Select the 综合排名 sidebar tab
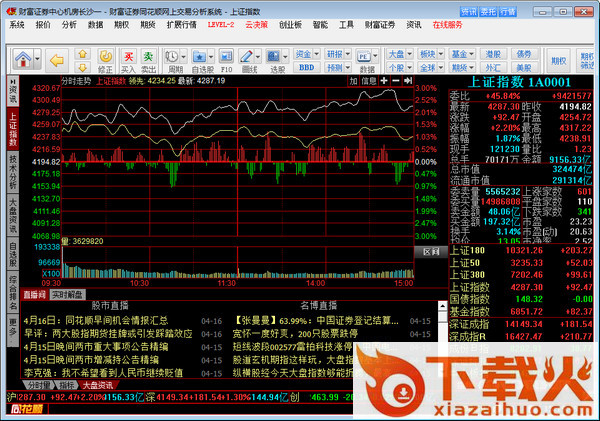The height and width of the screenshot is (421, 600). coord(13,293)
